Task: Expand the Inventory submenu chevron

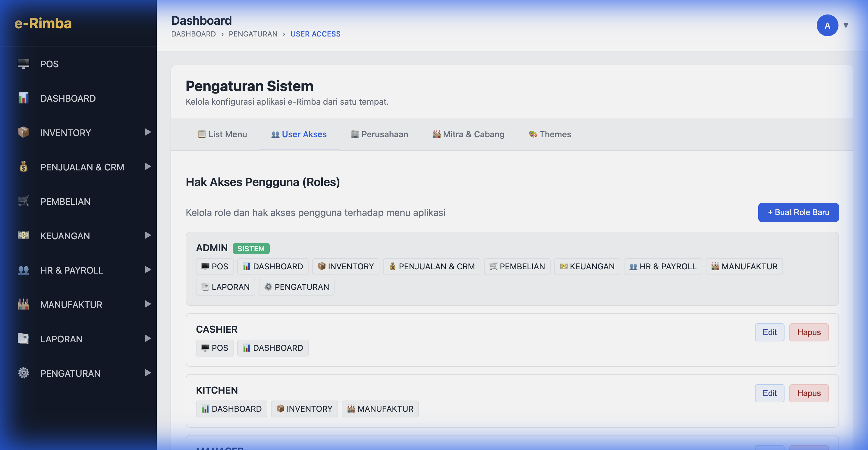Action: pyautogui.click(x=148, y=132)
